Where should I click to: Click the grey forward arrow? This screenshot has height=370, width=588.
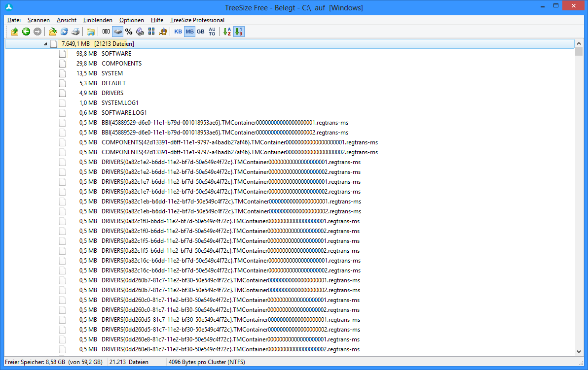37,32
